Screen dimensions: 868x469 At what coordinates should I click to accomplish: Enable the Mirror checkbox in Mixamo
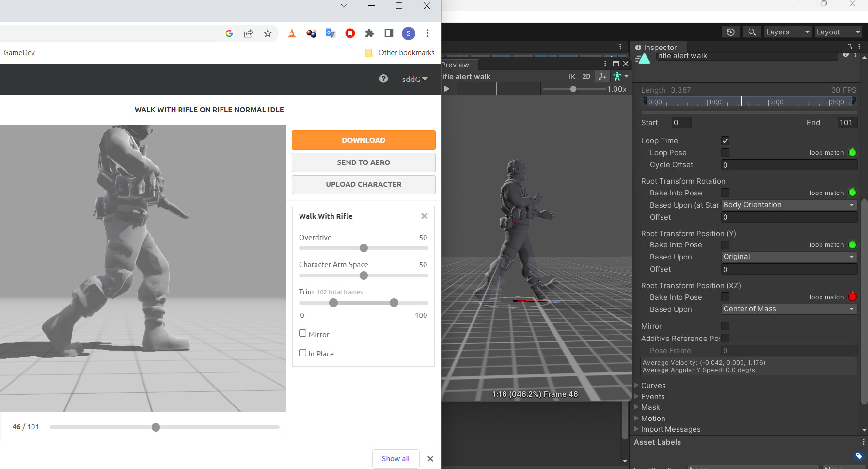[x=302, y=333]
